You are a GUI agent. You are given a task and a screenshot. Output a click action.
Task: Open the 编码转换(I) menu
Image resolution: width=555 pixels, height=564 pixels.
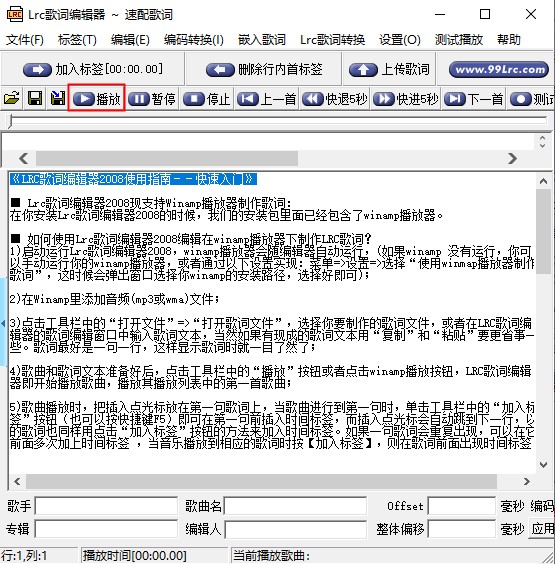194,40
